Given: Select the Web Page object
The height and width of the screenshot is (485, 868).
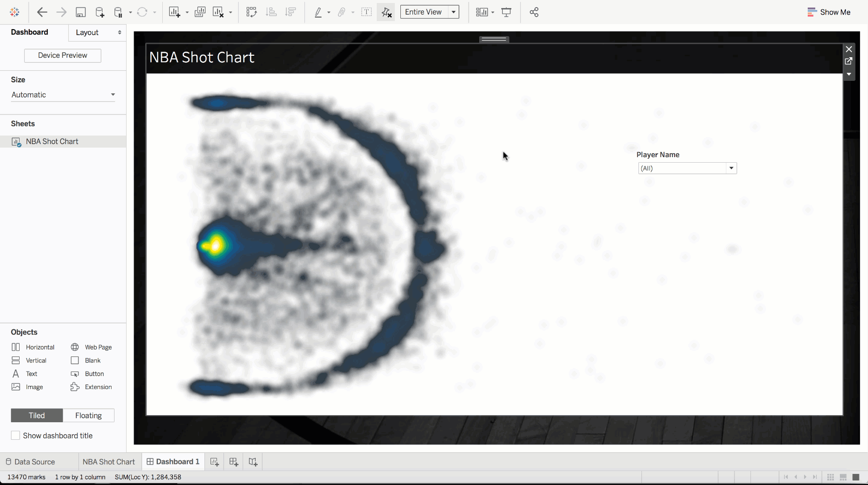Looking at the screenshot, I should [91, 347].
